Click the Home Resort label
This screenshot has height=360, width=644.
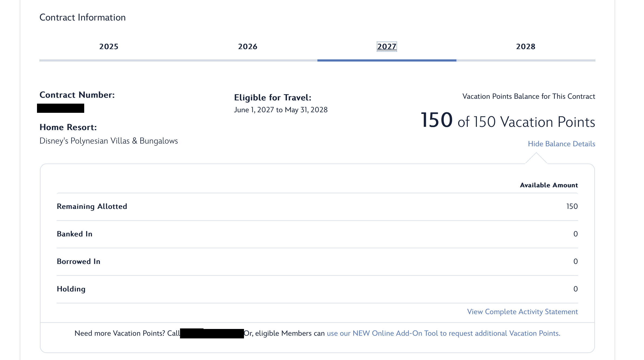tap(68, 127)
